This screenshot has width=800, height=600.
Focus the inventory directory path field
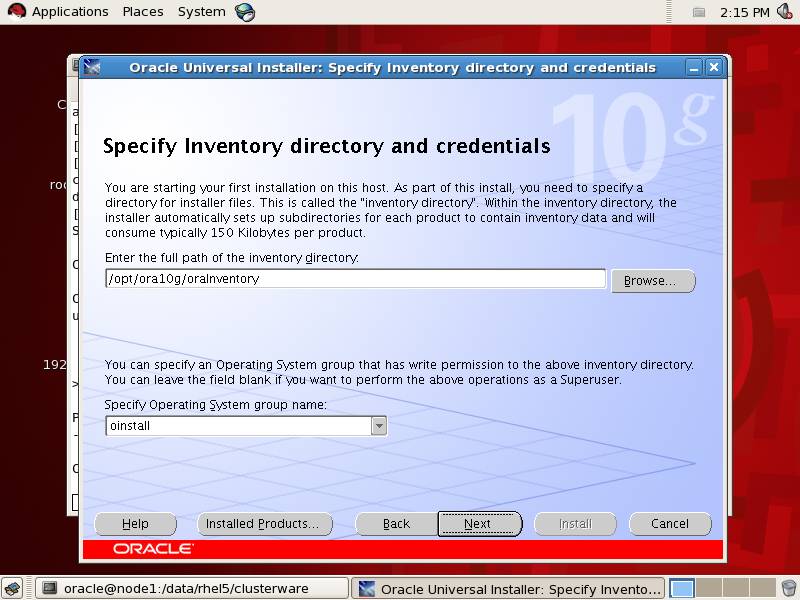(355, 279)
